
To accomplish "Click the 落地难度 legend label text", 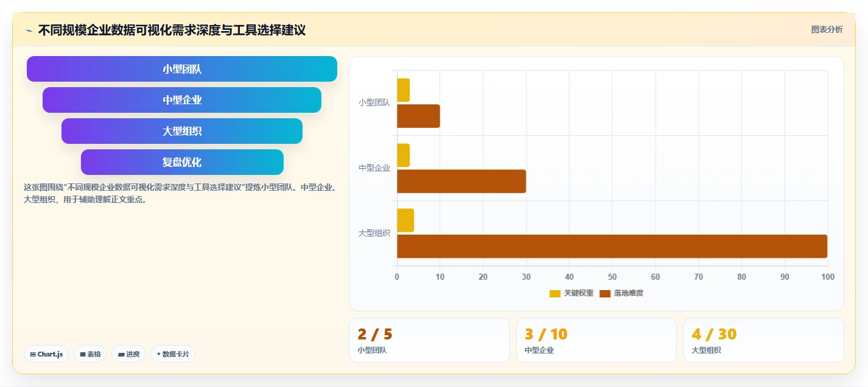I will [x=628, y=294].
